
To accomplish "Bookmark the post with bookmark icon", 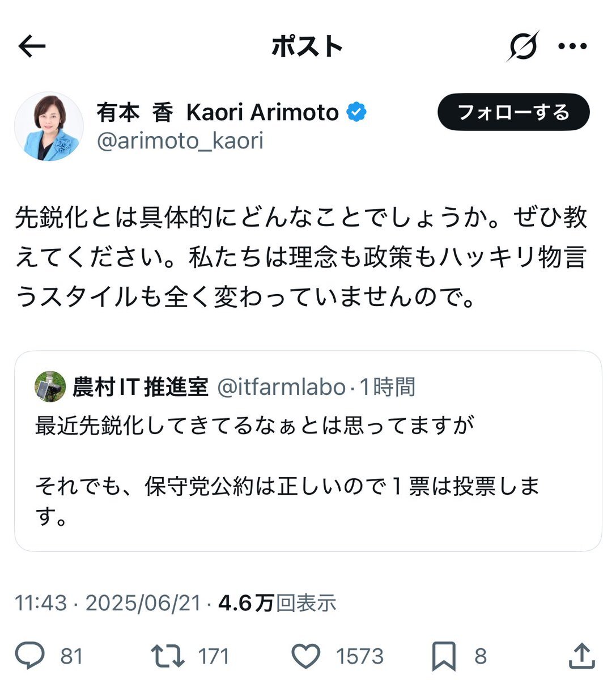I will [x=444, y=656].
